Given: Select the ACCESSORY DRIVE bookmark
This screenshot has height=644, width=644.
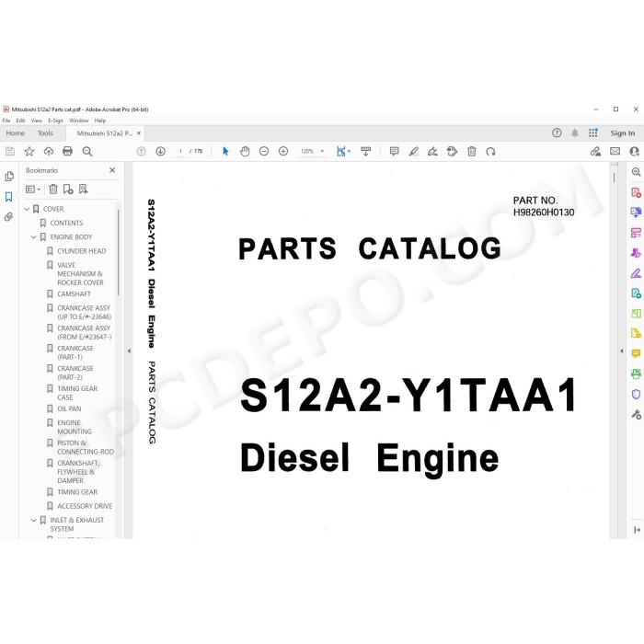Looking at the screenshot, I should click(x=85, y=506).
